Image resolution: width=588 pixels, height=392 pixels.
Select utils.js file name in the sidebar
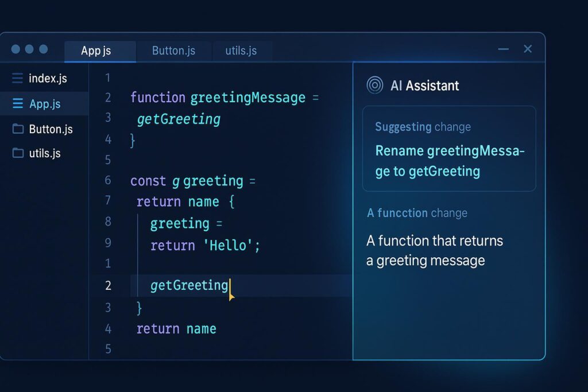[45, 153]
